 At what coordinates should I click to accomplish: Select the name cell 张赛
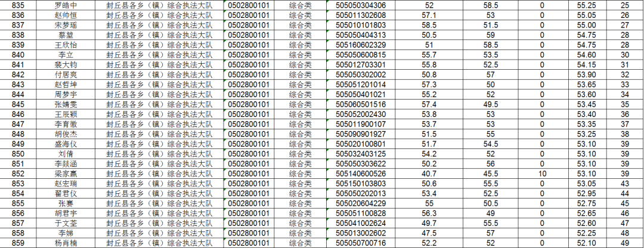pyautogui.click(x=66, y=203)
